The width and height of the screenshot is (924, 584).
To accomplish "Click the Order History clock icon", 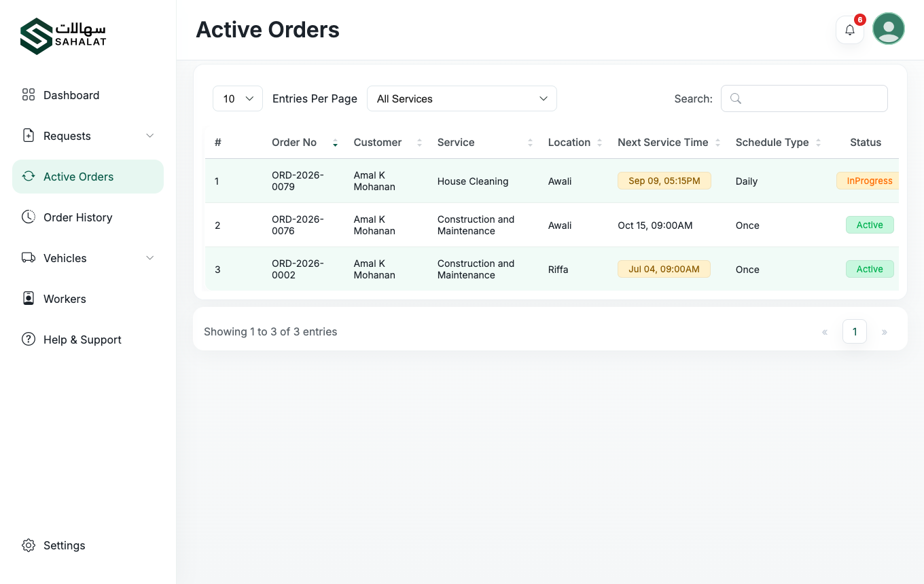I will (x=29, y=217).
